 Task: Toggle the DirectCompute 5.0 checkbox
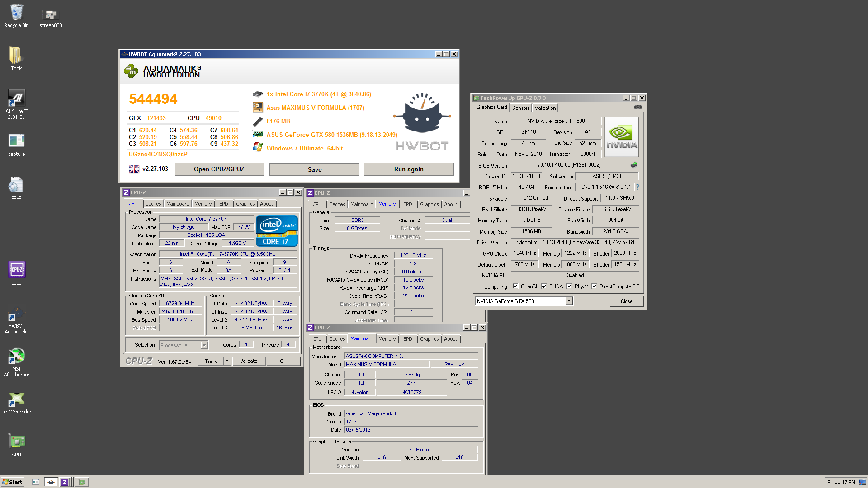click(x=594, y=286)
